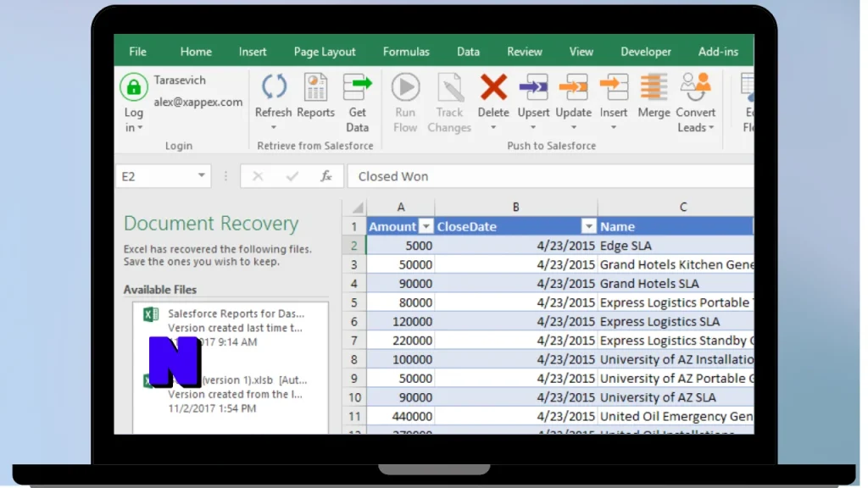The width and height of the screenshot is (868, 488).
Task: Click cell with amount 440000
Action: [x=401, y=417]
